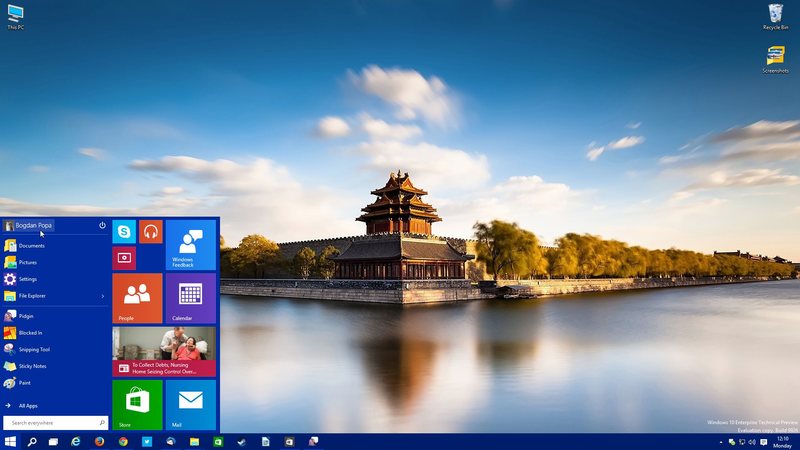The image size is (800, 450).
Task: Open the Windows Feedback tile
Action: [190, 244]
